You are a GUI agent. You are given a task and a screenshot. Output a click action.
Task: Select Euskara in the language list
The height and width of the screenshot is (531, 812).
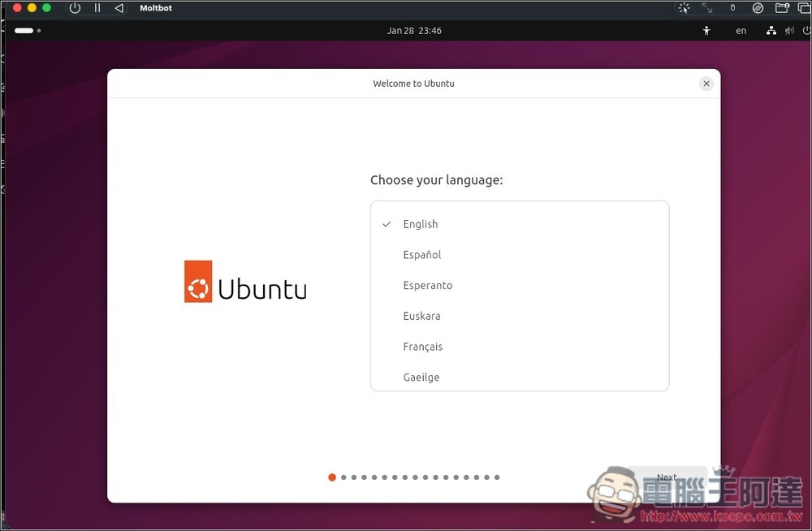point(421,316)
